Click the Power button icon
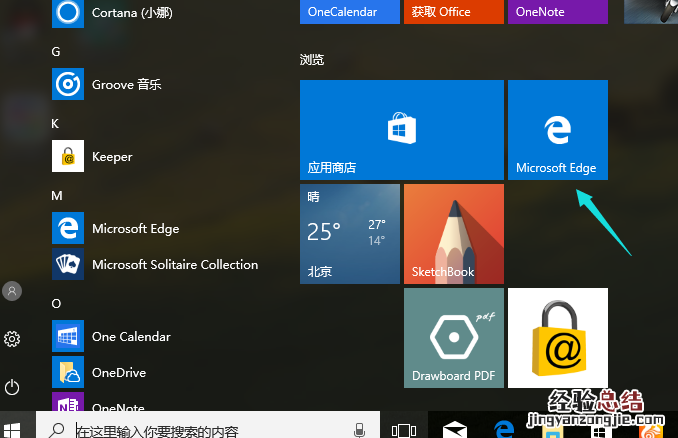 click(12, 387)
